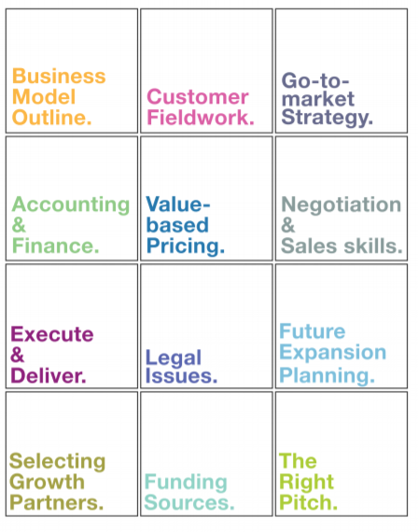Choose the Value-based Pricing tile
The width and height of the screenshot is (418, 532).
206,199
